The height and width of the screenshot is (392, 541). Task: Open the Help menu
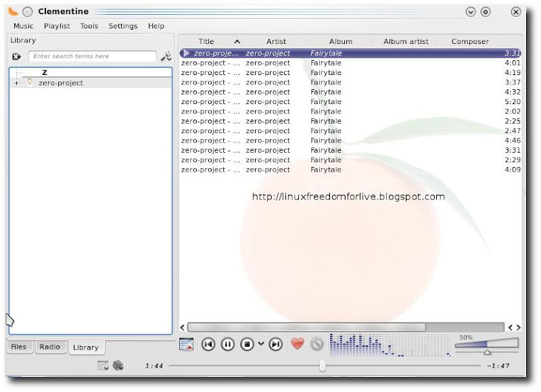pyautogui.click(x=156, y=26)
